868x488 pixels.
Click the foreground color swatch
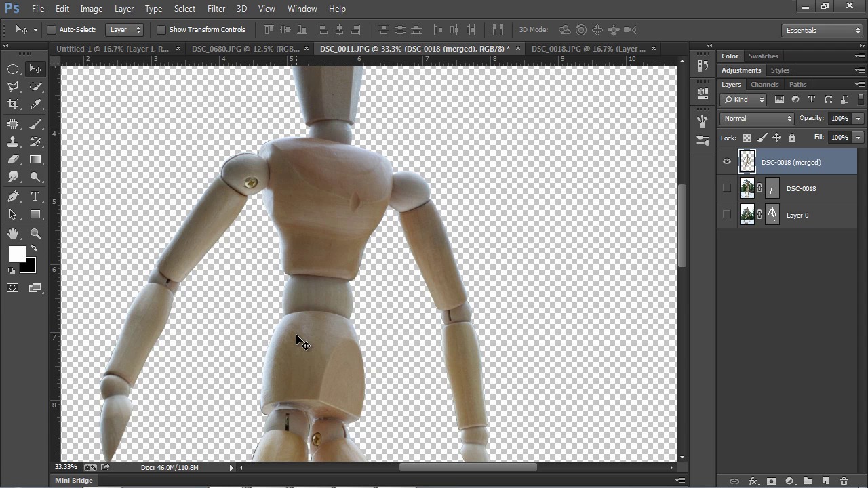coord(17,254)
